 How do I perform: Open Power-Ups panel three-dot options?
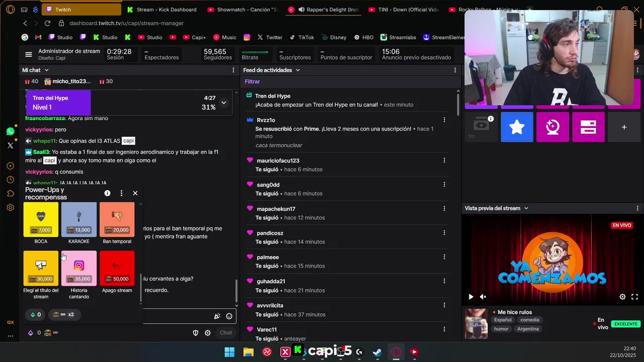121,193
